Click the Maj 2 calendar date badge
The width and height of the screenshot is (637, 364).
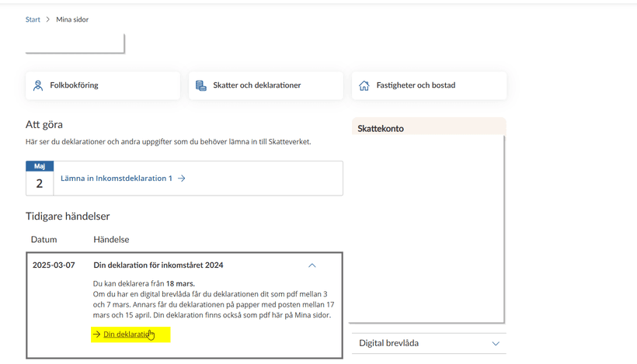click(x=40, y=179)
